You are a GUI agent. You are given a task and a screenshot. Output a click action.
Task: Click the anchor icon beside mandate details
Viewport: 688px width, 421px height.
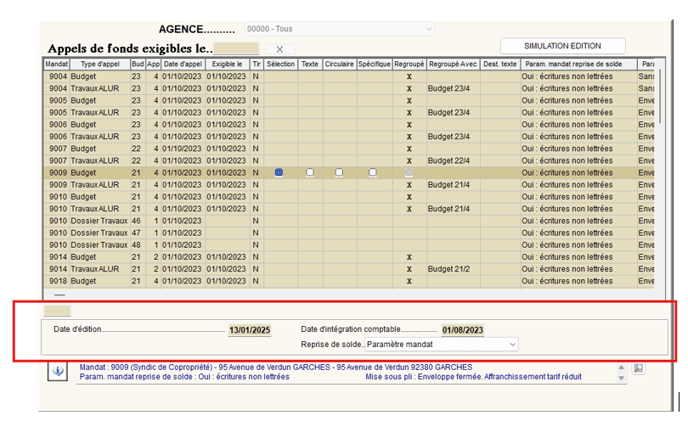pos(58,371)
